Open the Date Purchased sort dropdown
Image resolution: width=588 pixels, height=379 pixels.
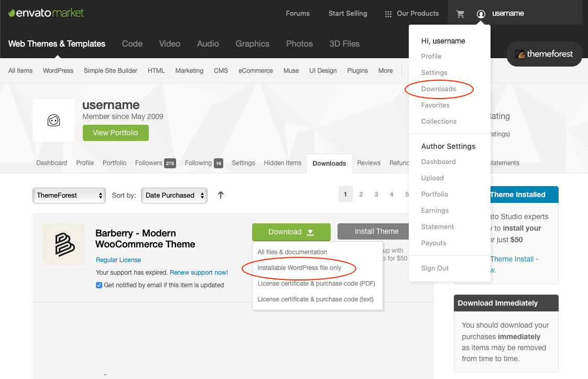(x=174, y=195)
